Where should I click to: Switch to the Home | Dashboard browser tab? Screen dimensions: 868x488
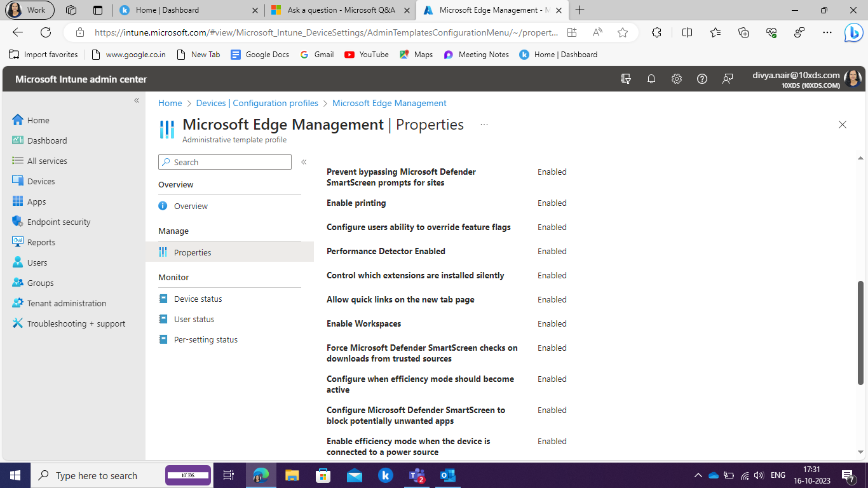click(x=189, y=10)
